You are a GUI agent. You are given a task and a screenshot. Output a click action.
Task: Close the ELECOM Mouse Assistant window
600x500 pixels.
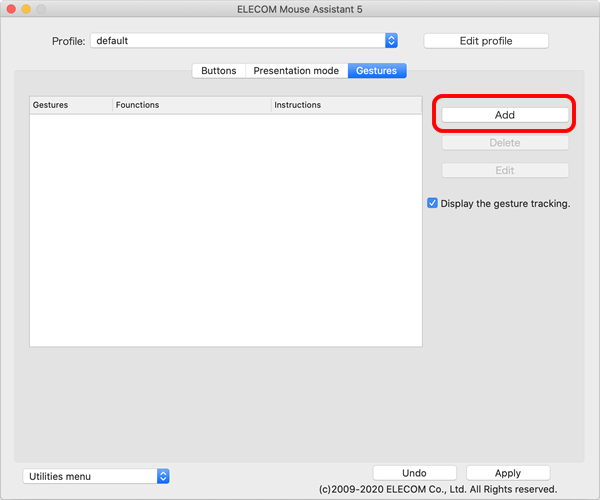click(x=11, y=9)
